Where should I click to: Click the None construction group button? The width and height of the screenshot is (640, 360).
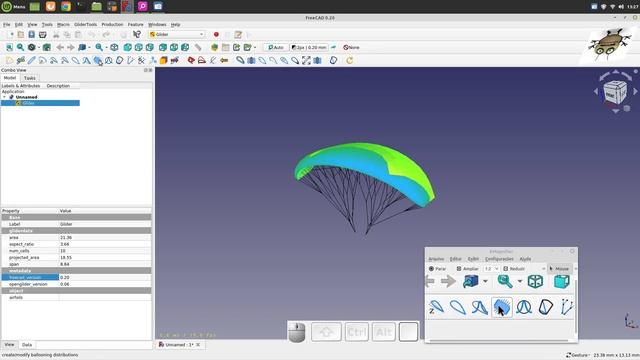pyautogui.click(x=351, y=47)
